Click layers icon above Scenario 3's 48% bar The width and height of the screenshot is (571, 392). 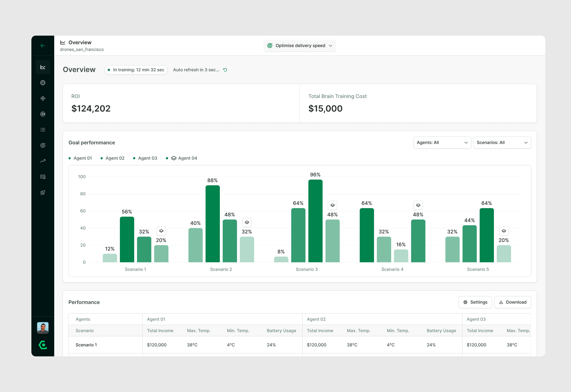[332, 205]
